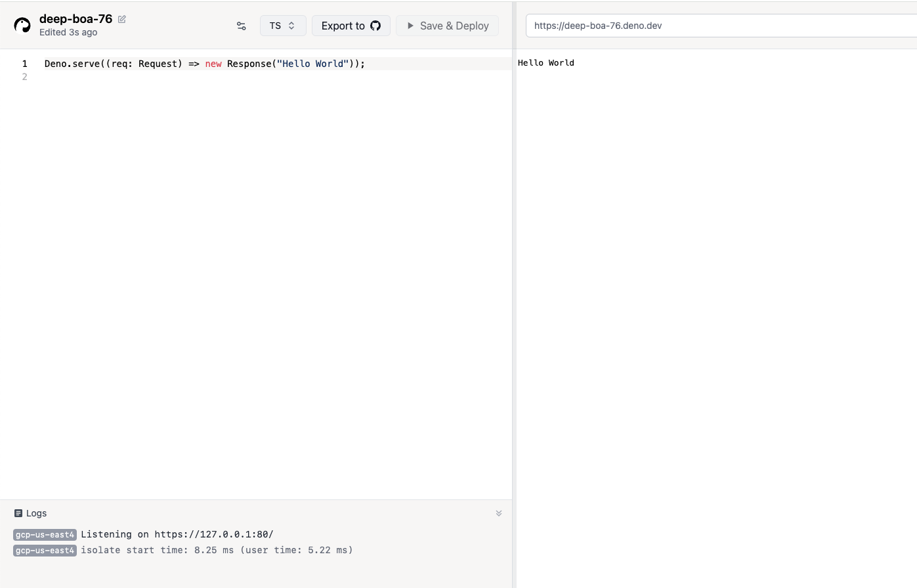Collapse the Logs panel with double chevron
917x588 pixels.
(498, 513)
